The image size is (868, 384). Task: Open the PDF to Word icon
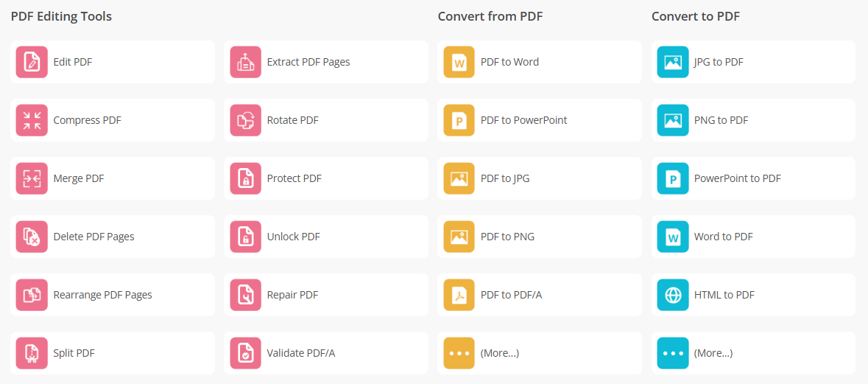[459, 62]
